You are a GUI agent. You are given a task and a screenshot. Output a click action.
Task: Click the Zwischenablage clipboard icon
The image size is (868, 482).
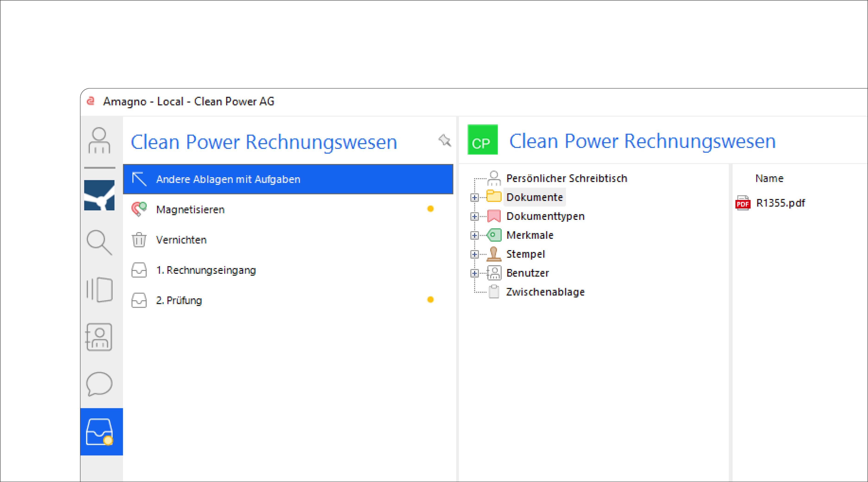494,292
